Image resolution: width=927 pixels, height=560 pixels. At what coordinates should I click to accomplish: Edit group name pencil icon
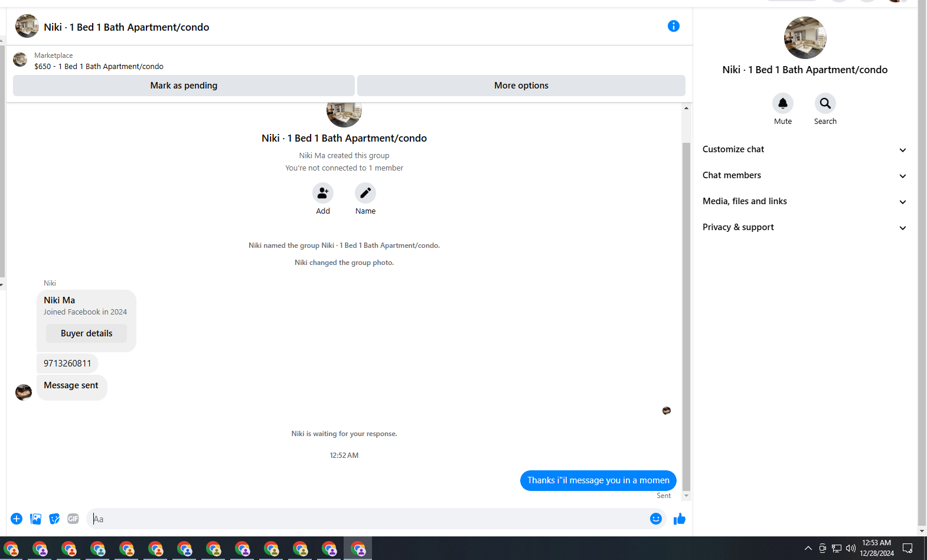point(365,193)
